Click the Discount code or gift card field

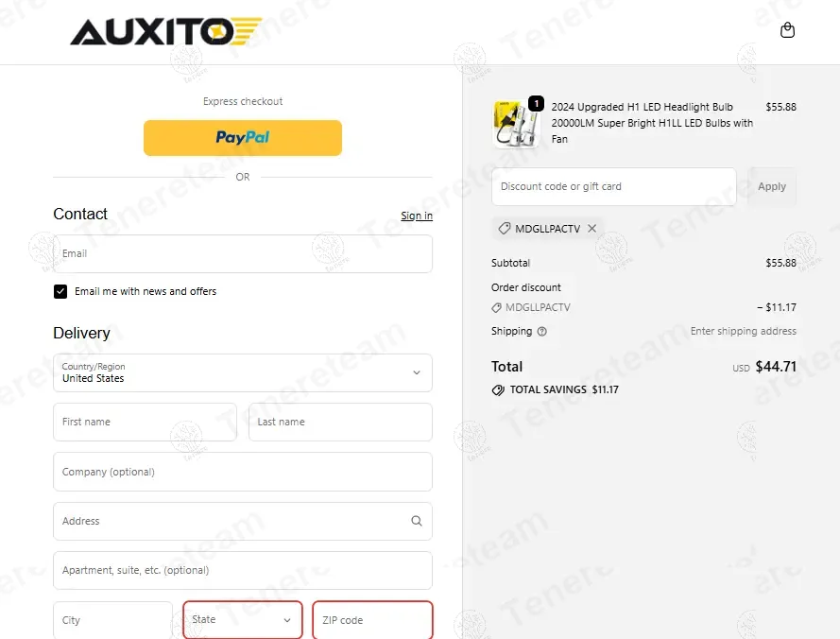pyautogui.click(x=614, y=186)
